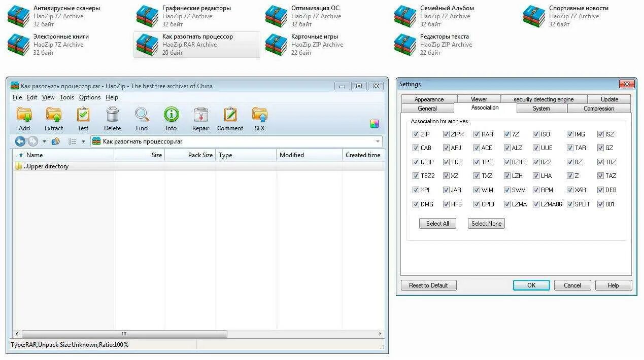Click the horizontal scrollbar thumb
The height and width of the screenshot is (360, 644).
coord(124,334)
